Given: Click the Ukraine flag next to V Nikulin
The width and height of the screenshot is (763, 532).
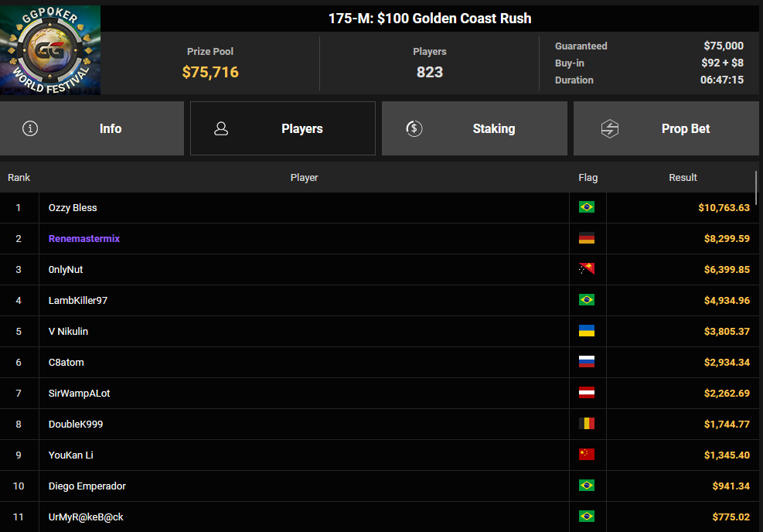Looking at the screenshot, I should point(587,331).
